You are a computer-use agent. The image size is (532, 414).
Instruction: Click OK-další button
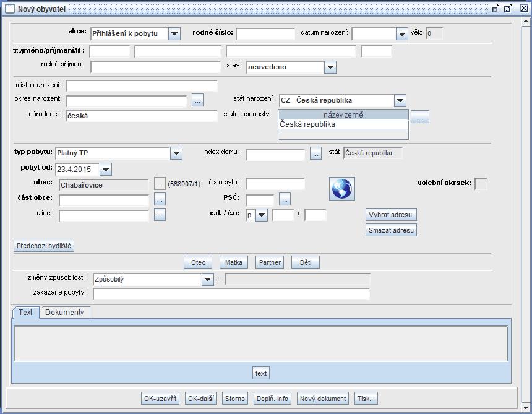(x=201, y=399)
